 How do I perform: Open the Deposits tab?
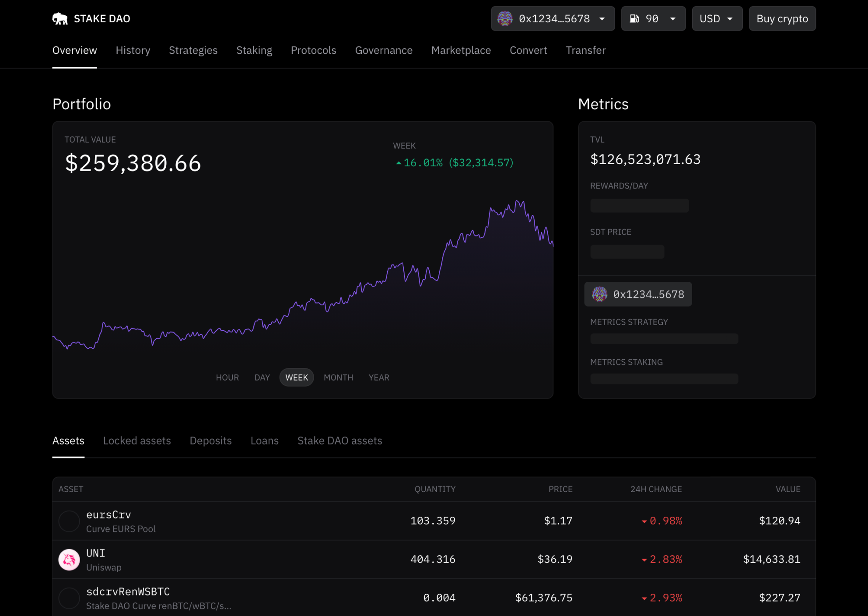210,441
